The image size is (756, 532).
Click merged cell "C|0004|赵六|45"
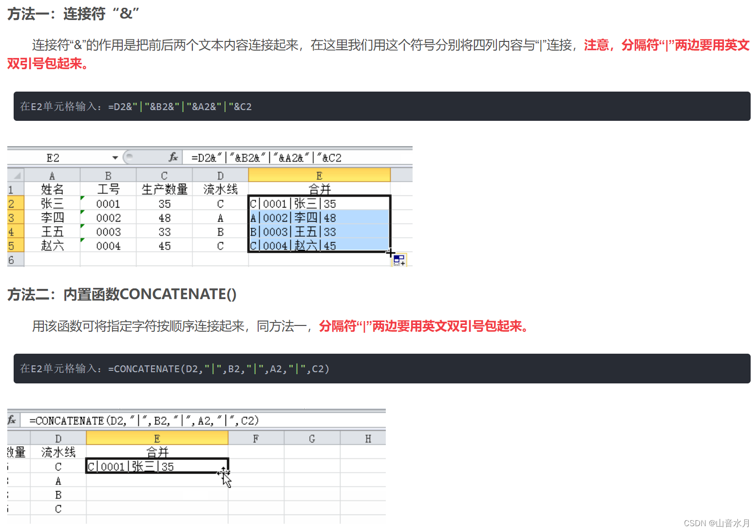coord(319,246)
